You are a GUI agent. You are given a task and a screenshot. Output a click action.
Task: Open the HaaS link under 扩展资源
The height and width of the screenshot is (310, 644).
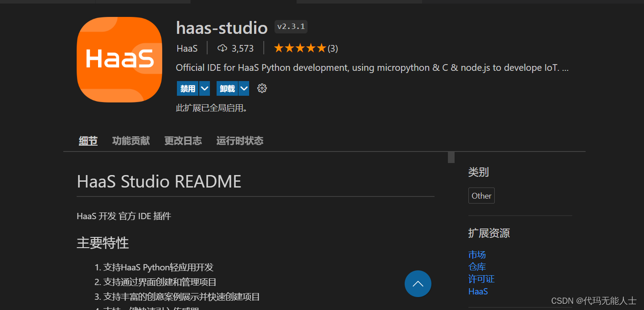coord(478,291)
